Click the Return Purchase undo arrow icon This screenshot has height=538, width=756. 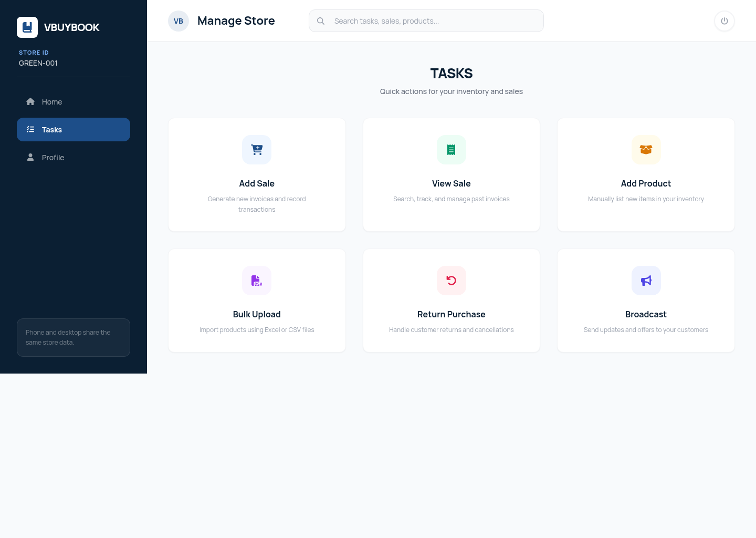pyautogui.click(x=451, y=281)
